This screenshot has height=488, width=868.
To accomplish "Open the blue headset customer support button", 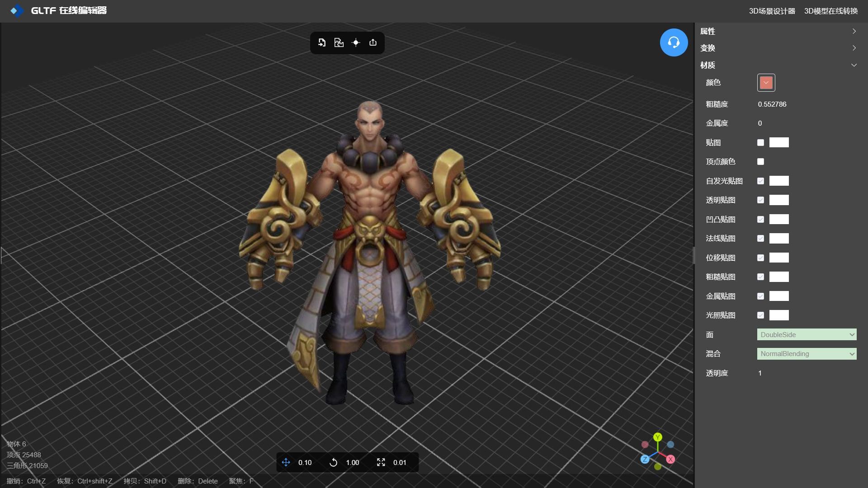I will point(674,42).
